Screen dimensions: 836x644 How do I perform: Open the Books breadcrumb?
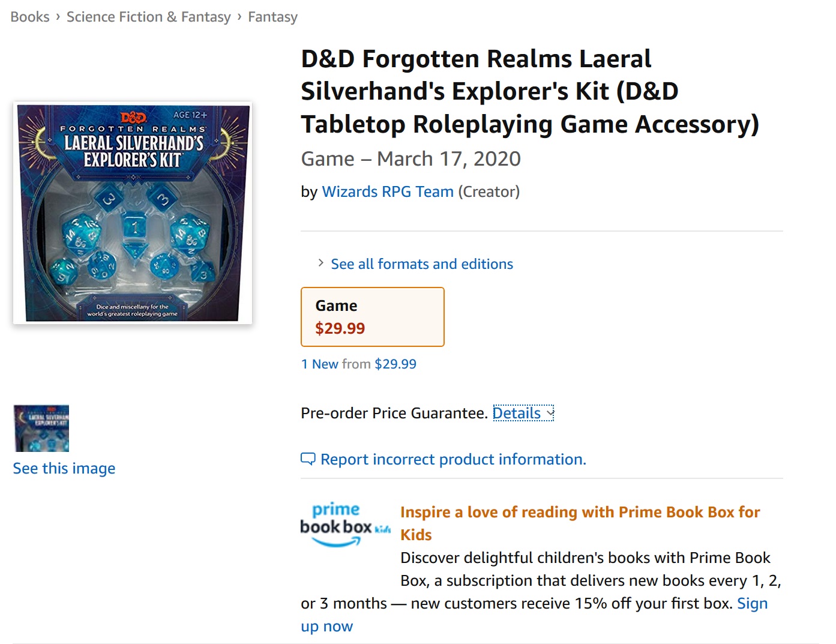[30, 17]
